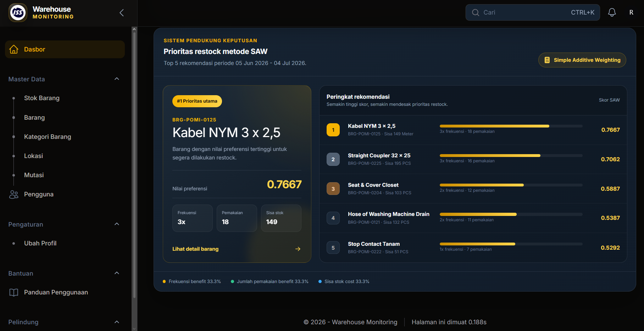This screenshot has width=644, height=331.
Task: Collapse the Pengaturan section
Action: point(117,224)
